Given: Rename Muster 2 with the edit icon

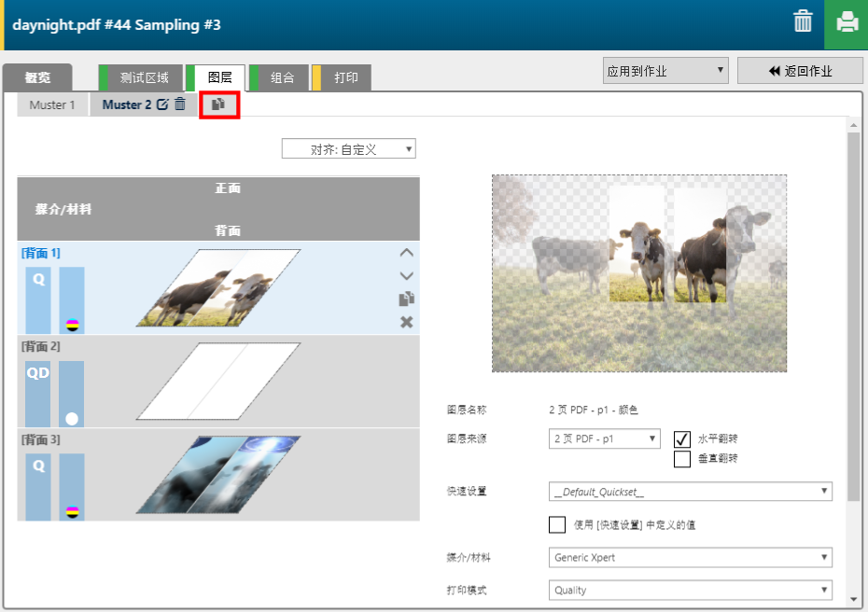Looking at the screenshot, I should click(162, 104).
